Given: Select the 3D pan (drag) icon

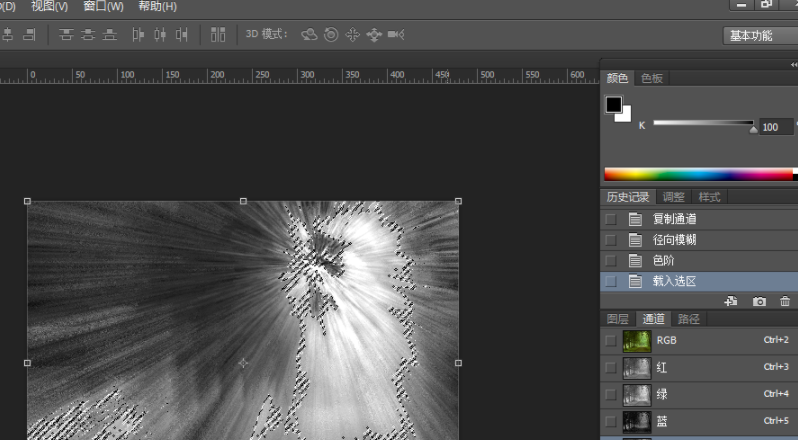Looking at the screenshot, I should coord(352,35).
